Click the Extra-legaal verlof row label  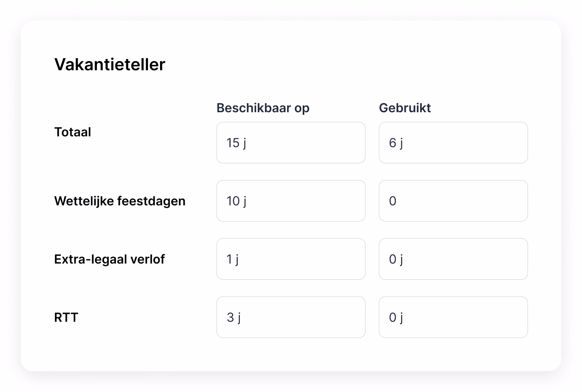pos(109,259)
